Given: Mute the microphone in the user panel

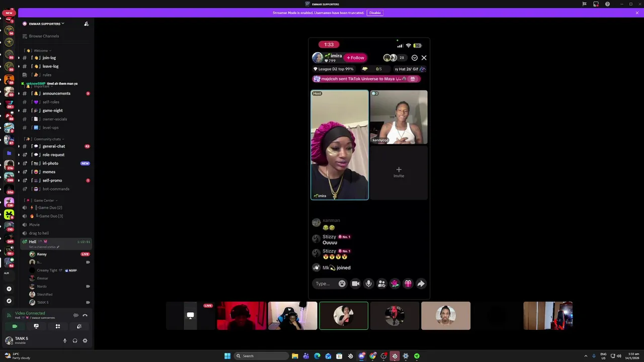Looking at the screenshot, I should click(64, 341).
